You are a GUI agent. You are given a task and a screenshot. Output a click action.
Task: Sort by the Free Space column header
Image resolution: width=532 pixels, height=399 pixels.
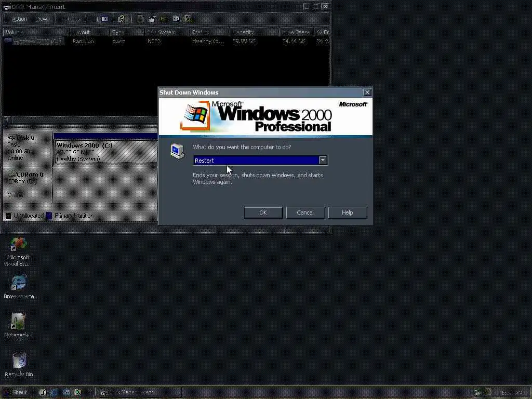(297, 32)
